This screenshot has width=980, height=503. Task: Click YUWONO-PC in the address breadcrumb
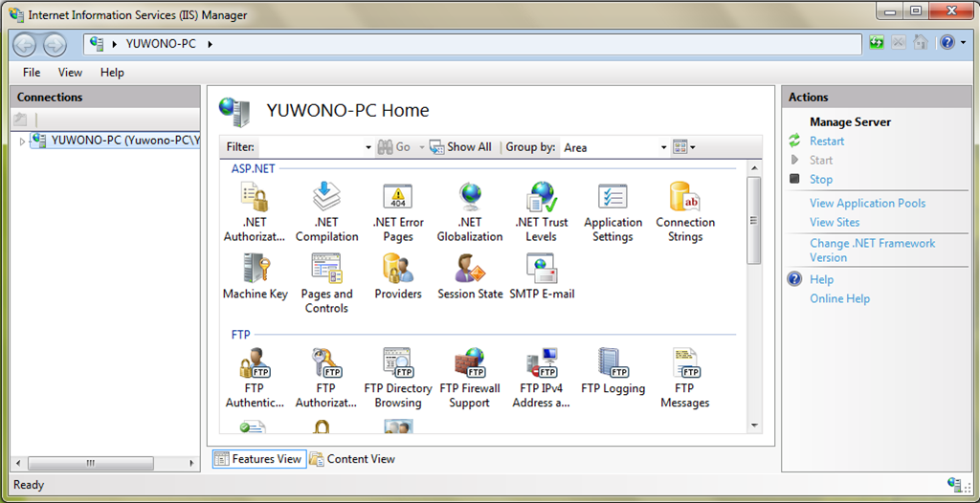161,44
